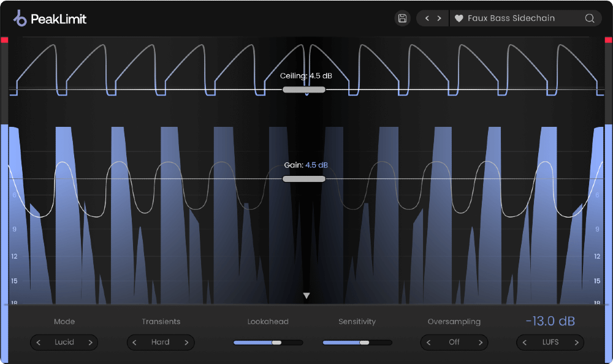Select the next preset arrow
The height and width of the screenshot is (364, 613).
[440, 18]
